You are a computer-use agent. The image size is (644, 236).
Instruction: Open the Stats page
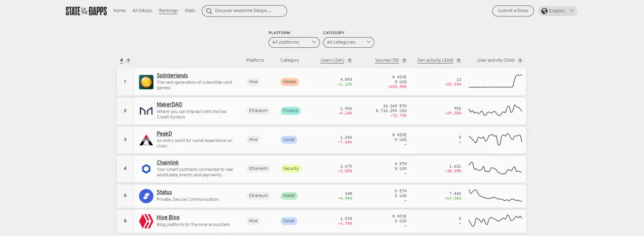[190, 11]
